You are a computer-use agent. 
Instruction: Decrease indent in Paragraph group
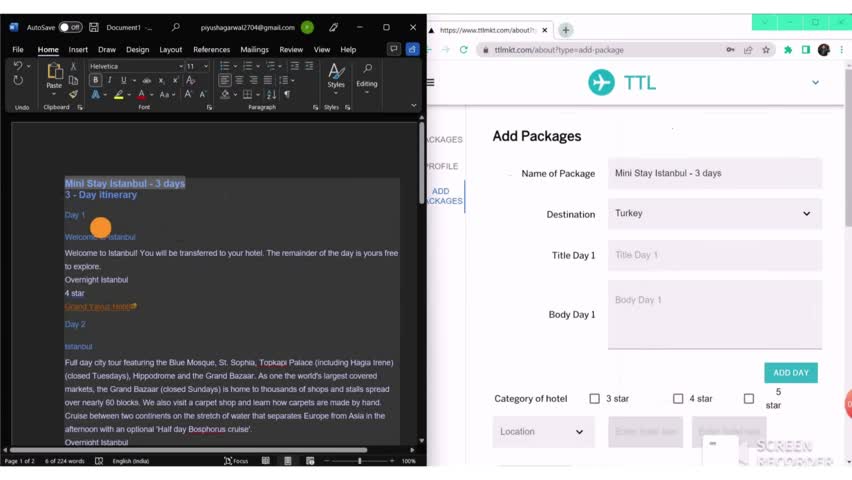pos(295,66)
